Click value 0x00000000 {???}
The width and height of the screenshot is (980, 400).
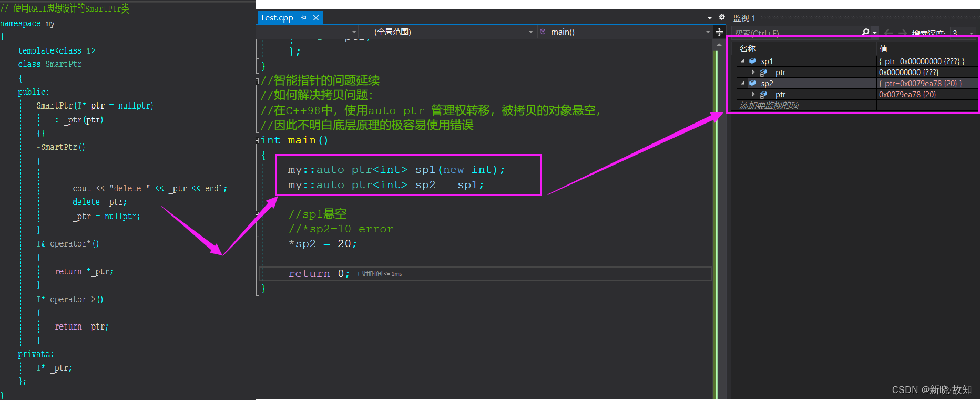pyautogui.click(x=908, y=73)
